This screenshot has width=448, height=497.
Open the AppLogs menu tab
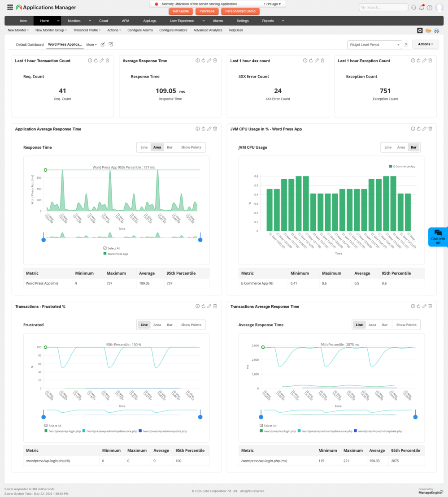click(150, 21)
